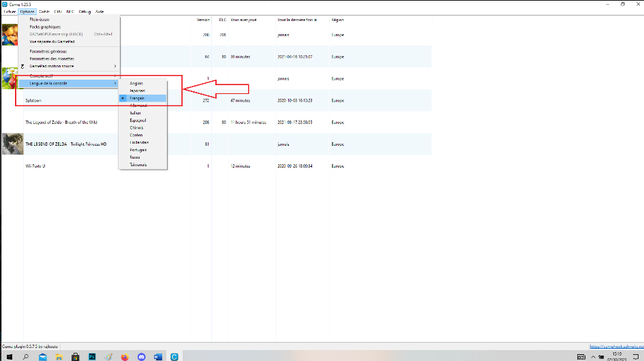Open the Fichier menu

tap(9, 12)
